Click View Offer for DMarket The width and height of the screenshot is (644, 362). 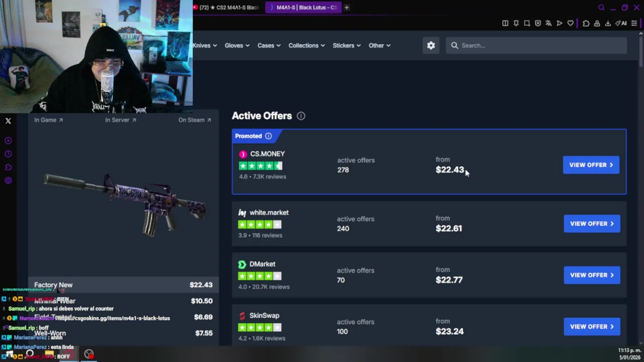[x=592, y=275]
